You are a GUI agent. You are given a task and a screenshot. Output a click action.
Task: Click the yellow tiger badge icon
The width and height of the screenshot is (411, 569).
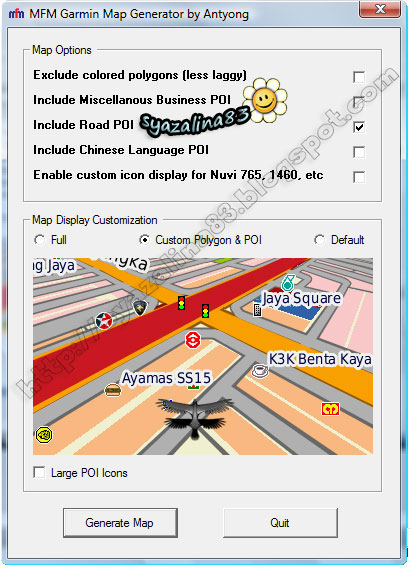point(44,434)
